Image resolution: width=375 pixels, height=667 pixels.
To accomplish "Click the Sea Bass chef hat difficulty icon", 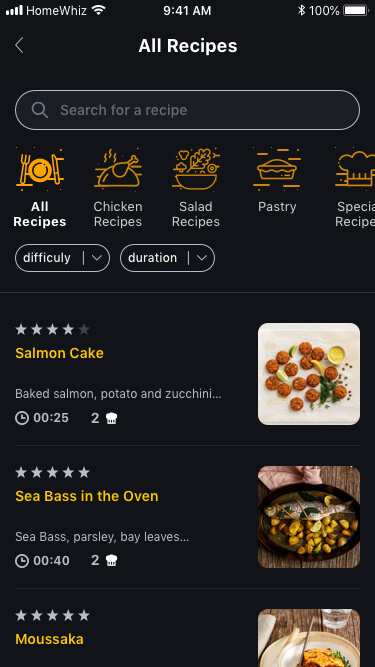I will (111, 561).
